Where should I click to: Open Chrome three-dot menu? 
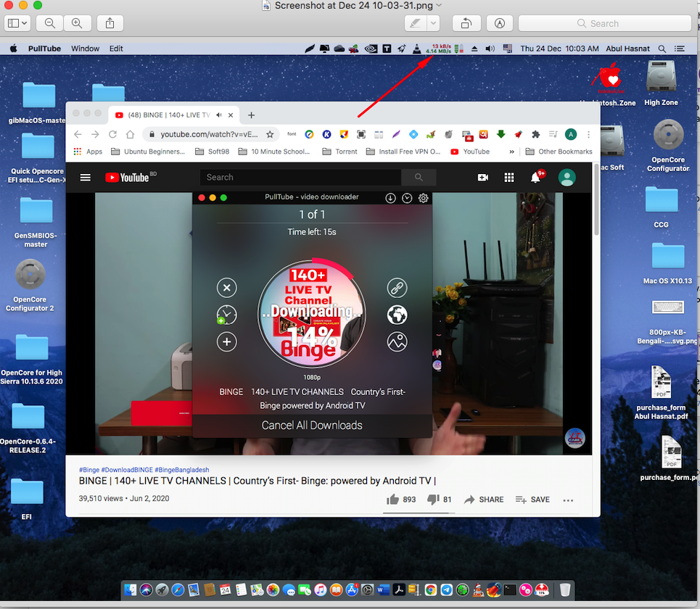pos(588,134)
